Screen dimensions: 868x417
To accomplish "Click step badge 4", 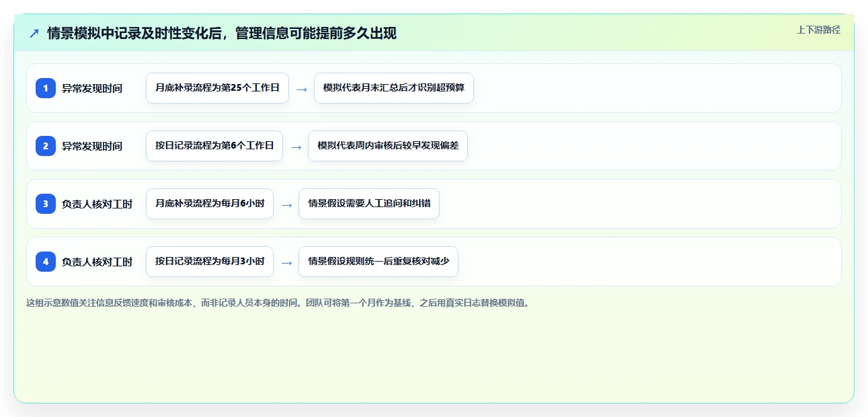I will [46, 262].
